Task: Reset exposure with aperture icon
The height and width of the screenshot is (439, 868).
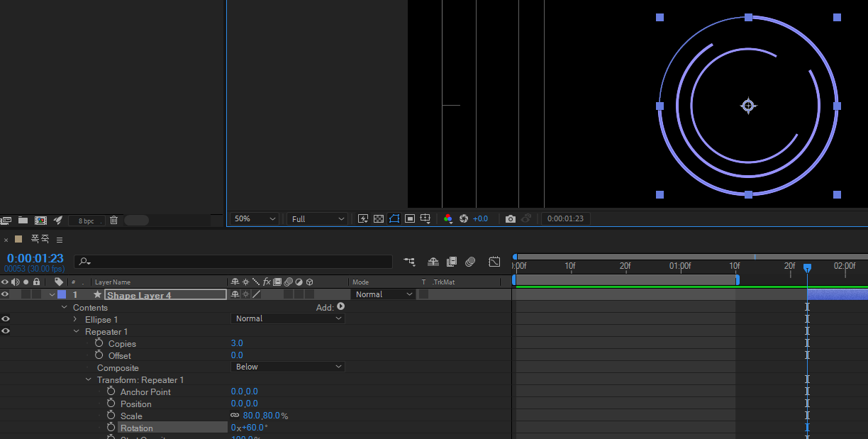Action: pyautogui.click(x=464, y=219)
